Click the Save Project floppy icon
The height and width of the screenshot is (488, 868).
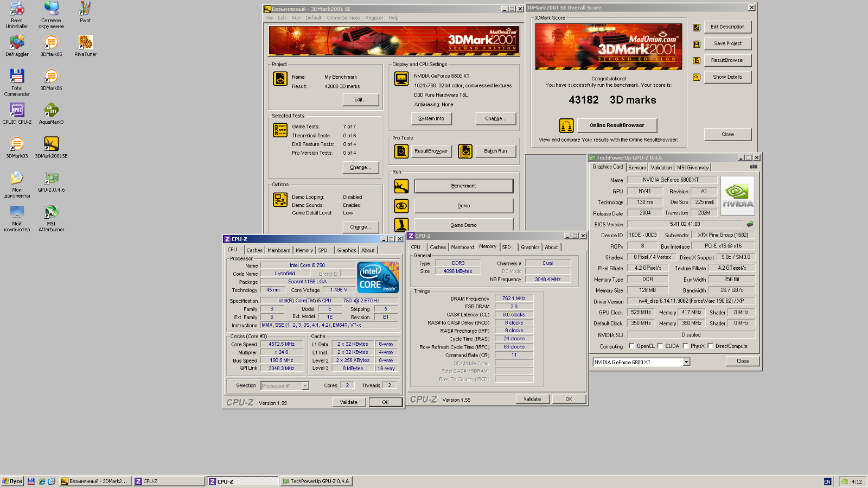[697, 44]
